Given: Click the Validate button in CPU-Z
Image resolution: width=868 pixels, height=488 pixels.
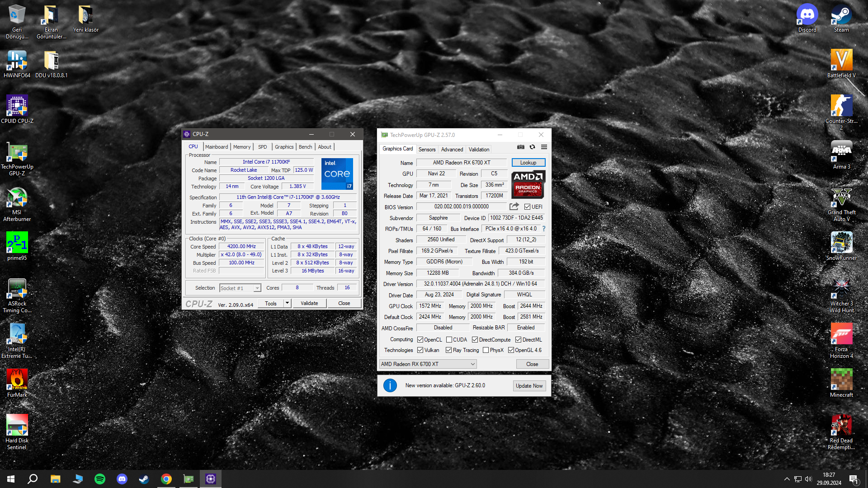Looking at the screenshot, I should pos(309,303).
